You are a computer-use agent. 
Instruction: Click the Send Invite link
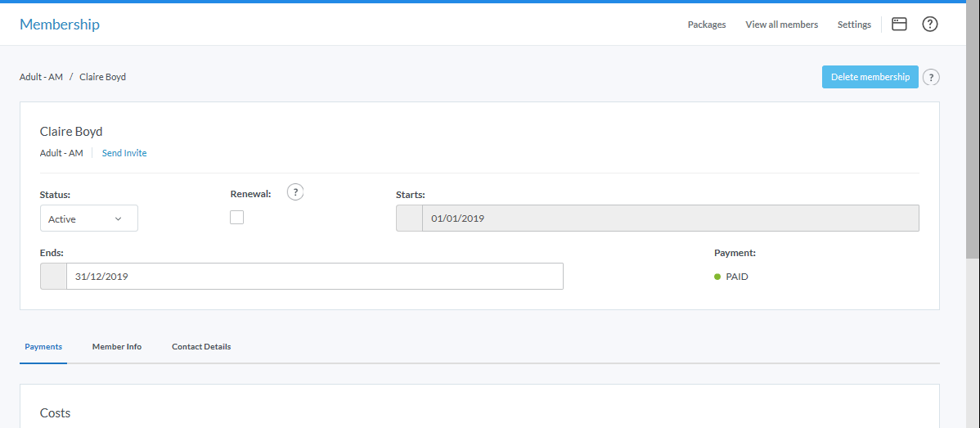pos(124,153)
